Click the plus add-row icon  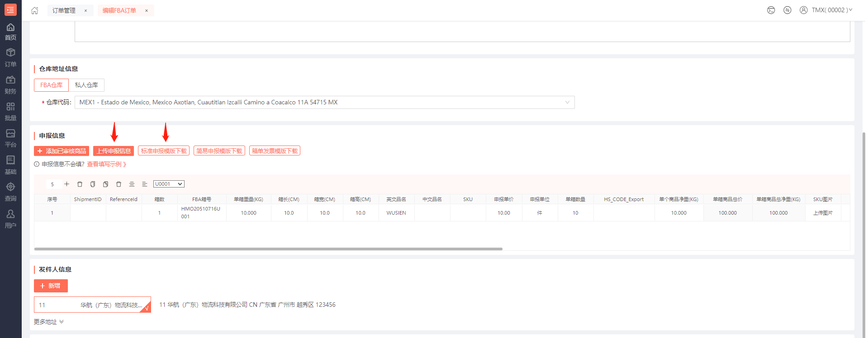click(x=66, y=184)
